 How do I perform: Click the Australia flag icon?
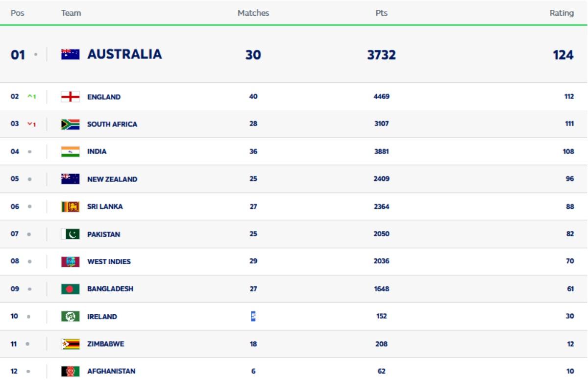[x=70, y=55]
